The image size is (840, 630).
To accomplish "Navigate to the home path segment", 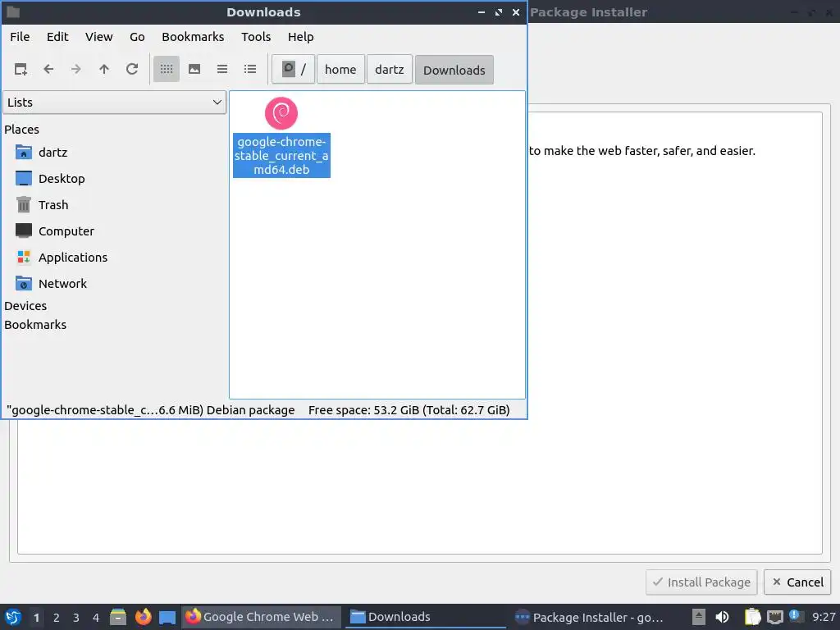I will click(340, 70).
